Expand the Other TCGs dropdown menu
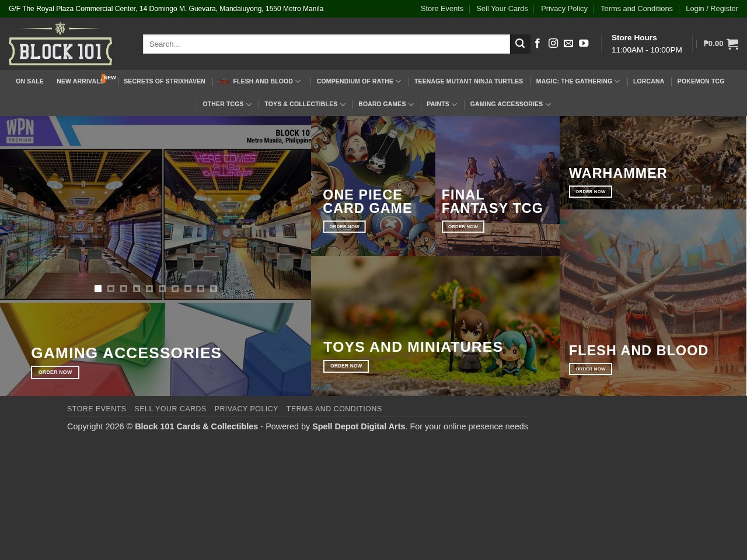 click(x=249, y=104)
